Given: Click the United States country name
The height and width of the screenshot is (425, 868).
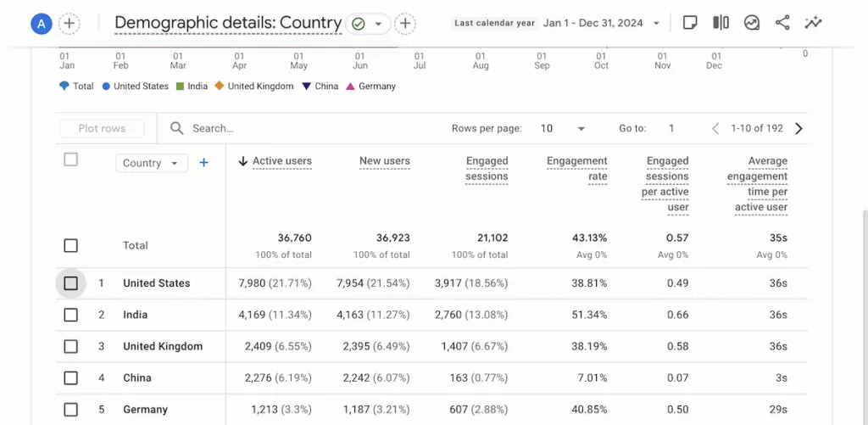Looking at the screenshot, I should click(156, 283).
